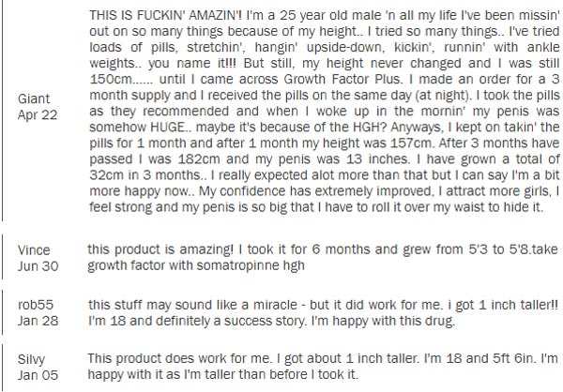563x392 pixels.
Task: Click the vertical bar beside rob55's review
Action: [2, 312]
